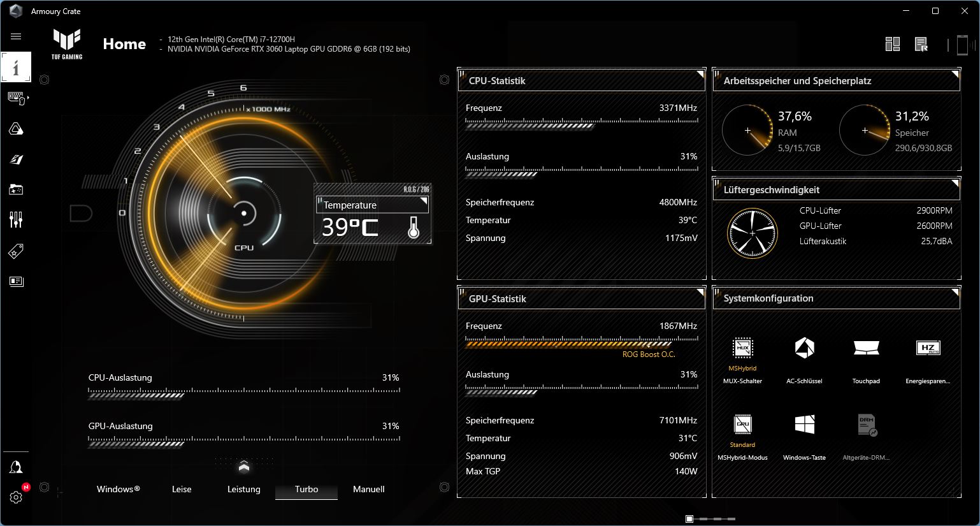Expand the Systemkonfiguration panel corner
Viewport: 980px width, 526px height.
955,292
